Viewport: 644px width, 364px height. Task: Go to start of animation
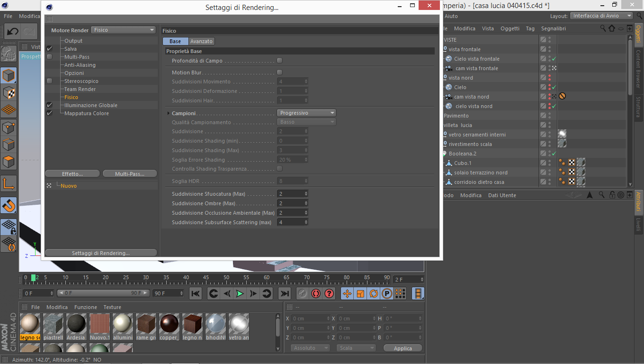pos(196,293)
